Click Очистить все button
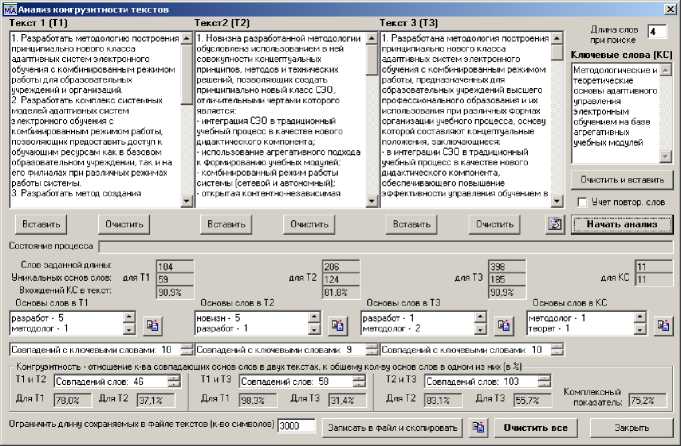 (x=536, y=428)
